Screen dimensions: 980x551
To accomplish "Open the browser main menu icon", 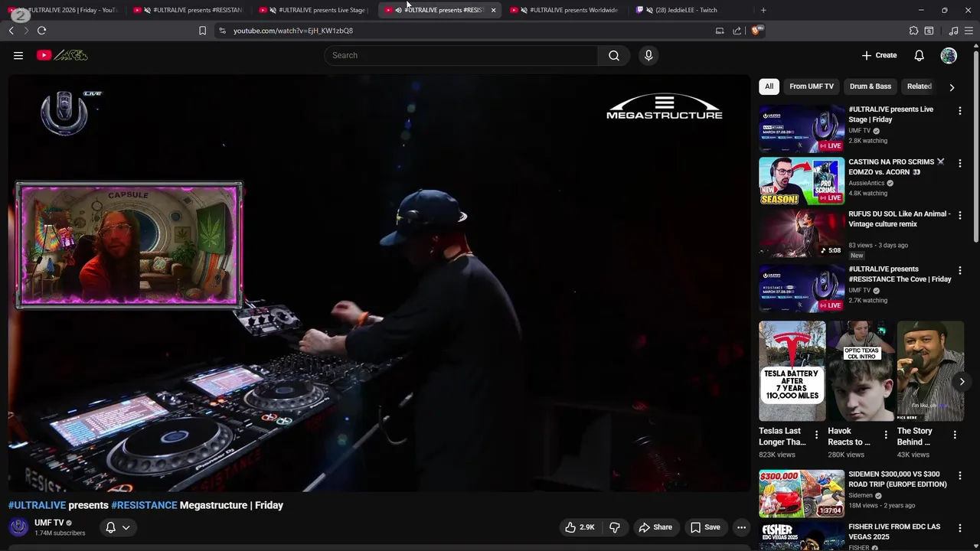I will coord(969,31).
